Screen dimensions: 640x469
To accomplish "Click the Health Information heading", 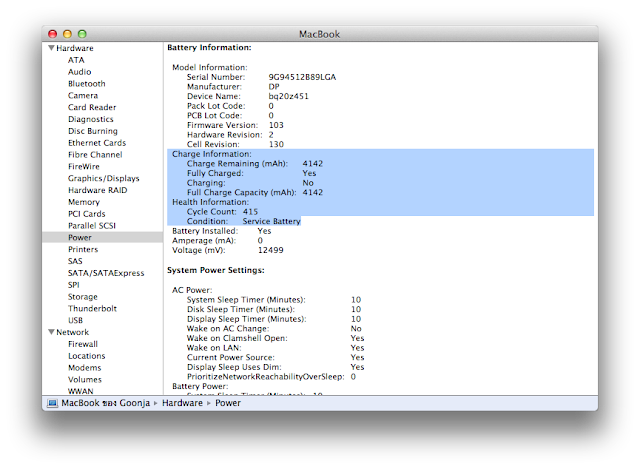I will coord(210,202).
